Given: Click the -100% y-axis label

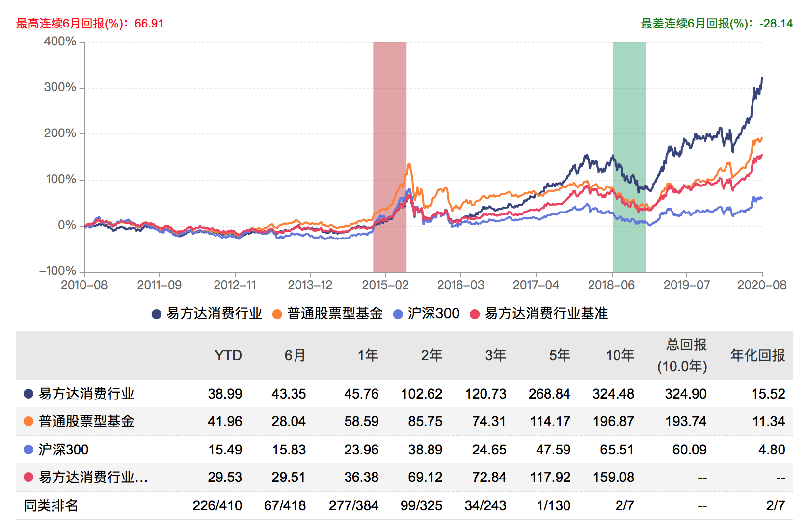Looking at the screenshot, I should pyautogui.click(x=57, y=271).
